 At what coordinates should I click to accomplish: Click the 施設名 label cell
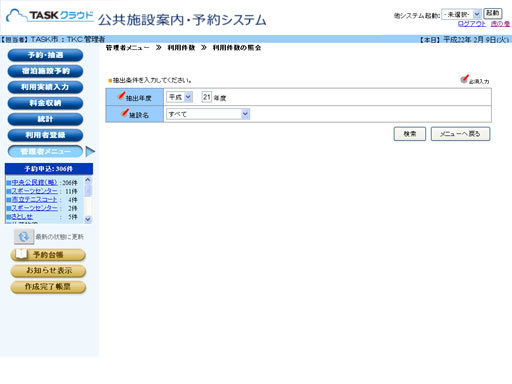(135, 114)
